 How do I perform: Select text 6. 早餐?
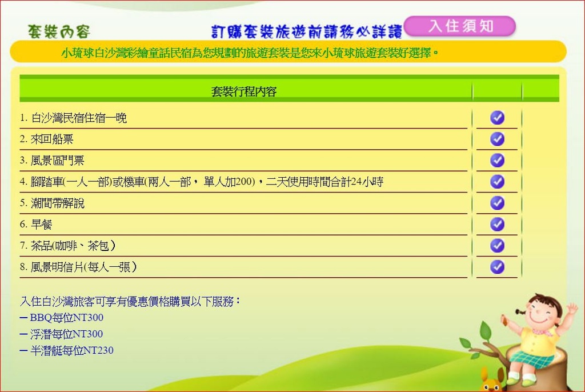[x=36, y=225]
